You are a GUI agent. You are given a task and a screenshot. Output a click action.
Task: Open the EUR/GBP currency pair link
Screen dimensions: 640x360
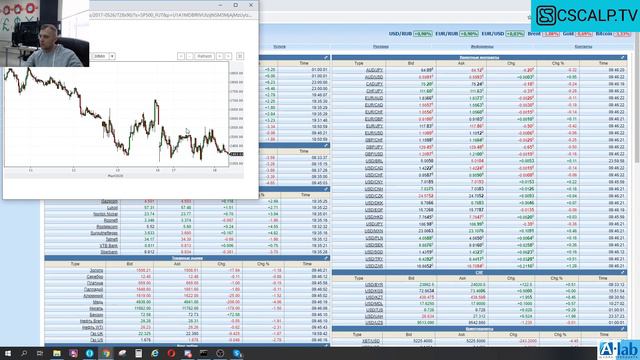(x=374, y=119)
